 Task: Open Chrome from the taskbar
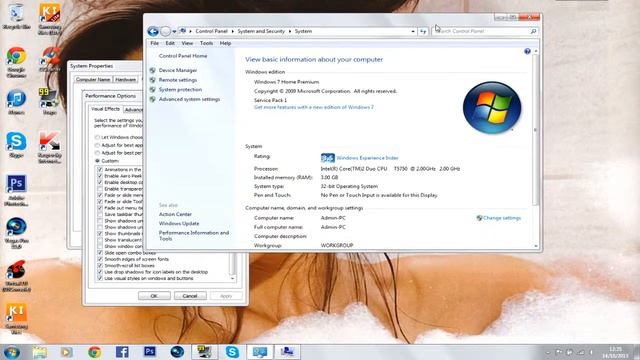pyautogui.click(x=94, y=352)
